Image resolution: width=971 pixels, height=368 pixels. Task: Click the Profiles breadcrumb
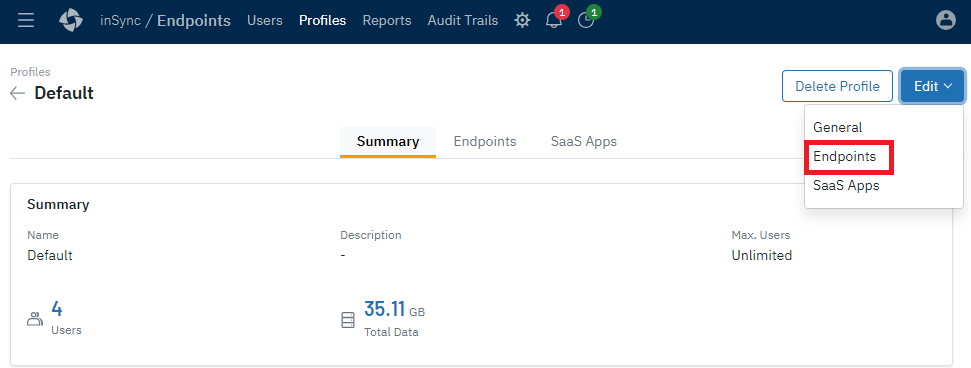pyautogui.click(x=30, y=72)
